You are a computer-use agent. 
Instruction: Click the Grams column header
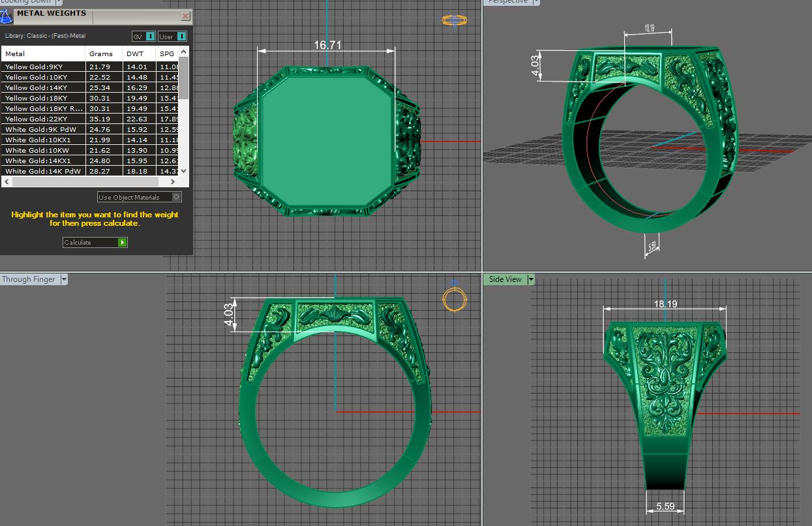coord(104,54)
